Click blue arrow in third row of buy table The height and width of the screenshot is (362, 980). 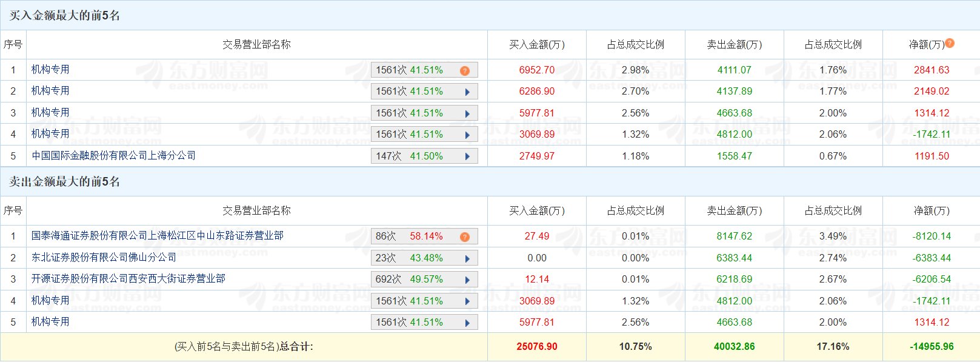coord(467,113)
